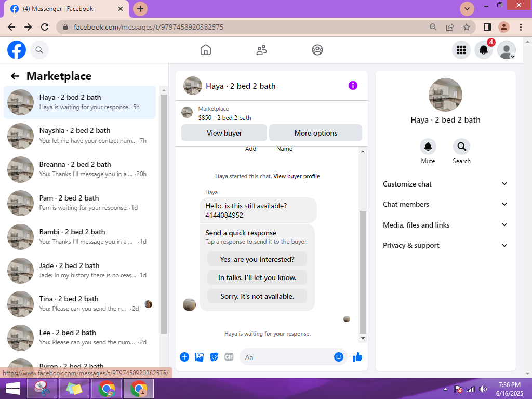The width and height of the screenshot is (532, 399).
Task: Click the back arrow beside Marketplace
Action: 15,76
